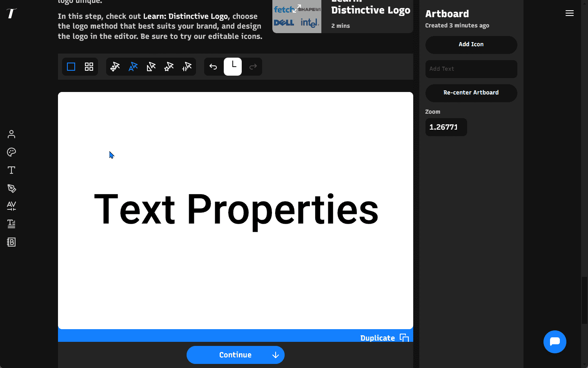The height and width of the screenshot is (368, 588).
Task: Open the hamburger menu
Action: tap(570, 13)
